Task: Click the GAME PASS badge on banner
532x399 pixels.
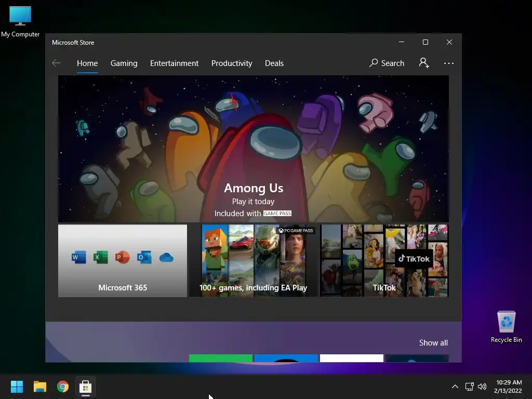Action: (x=277, y=214)
